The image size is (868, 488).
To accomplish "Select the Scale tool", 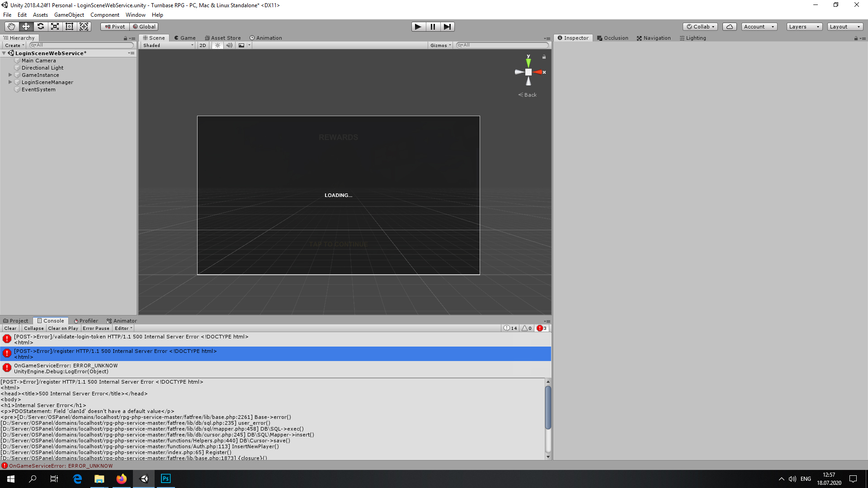I will tap(55, 26).
